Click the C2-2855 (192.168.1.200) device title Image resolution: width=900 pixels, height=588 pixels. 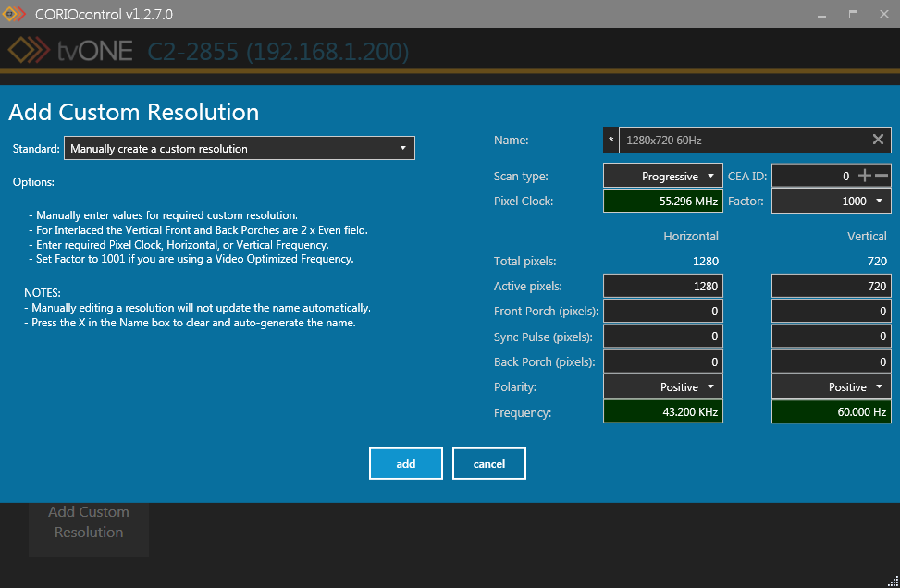click(278, 52)
